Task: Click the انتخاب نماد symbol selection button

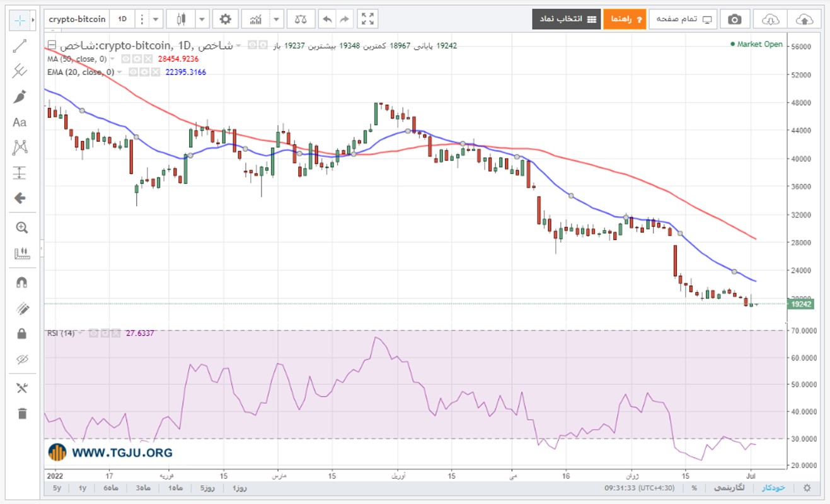Action: [565, 19]
